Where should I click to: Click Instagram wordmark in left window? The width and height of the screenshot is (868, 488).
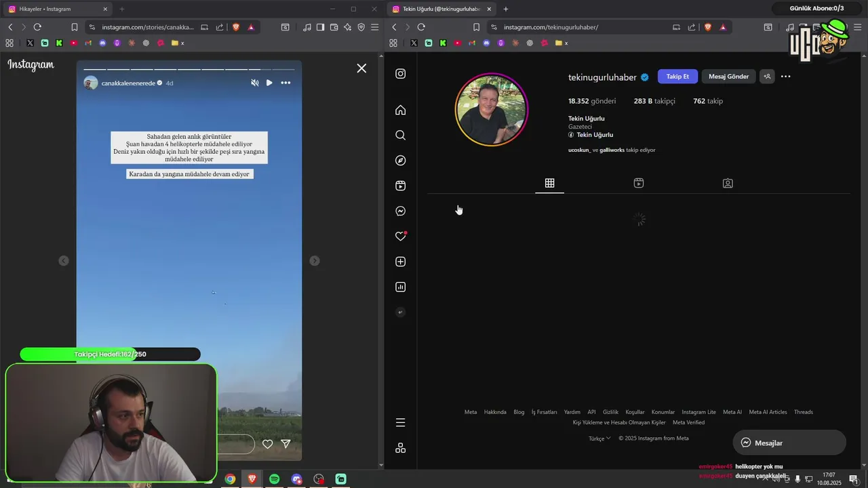pyautogui.click(x=31, y=65)
